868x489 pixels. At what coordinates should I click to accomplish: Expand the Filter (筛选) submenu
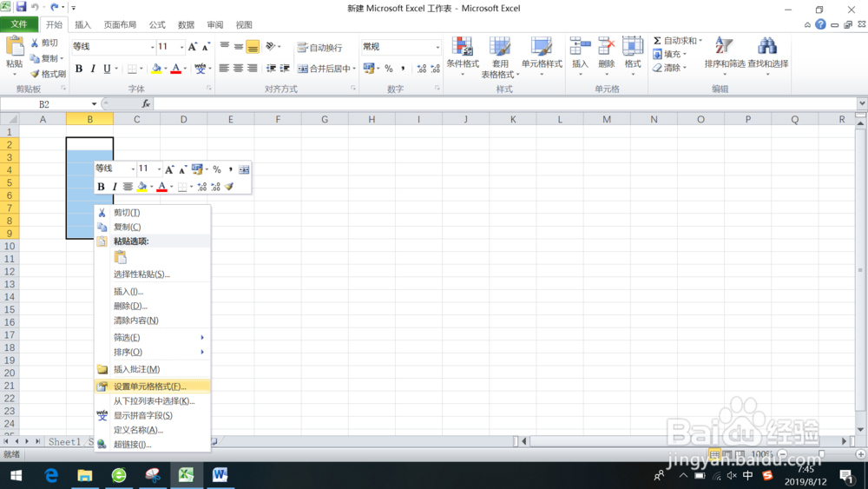point(152,337)
